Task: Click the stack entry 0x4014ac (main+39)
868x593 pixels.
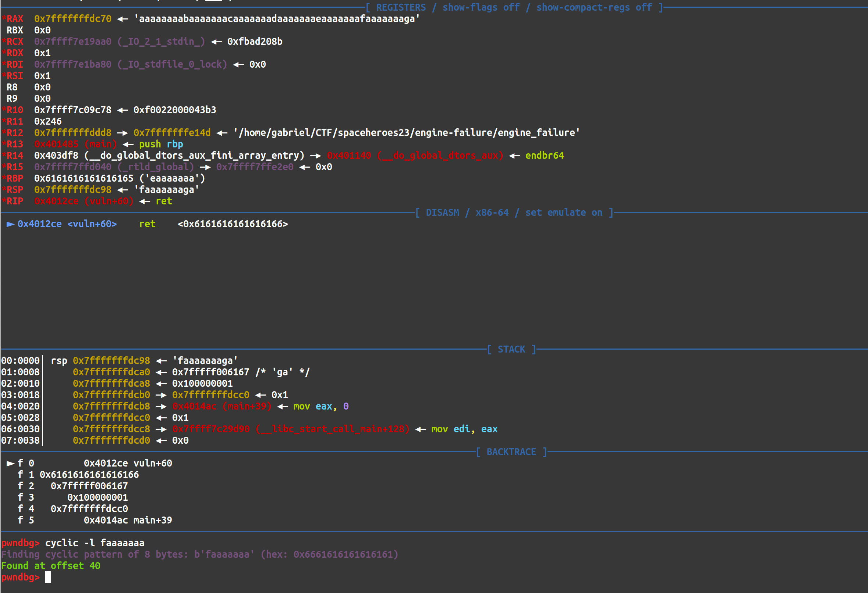Action: tap(222, 406)
